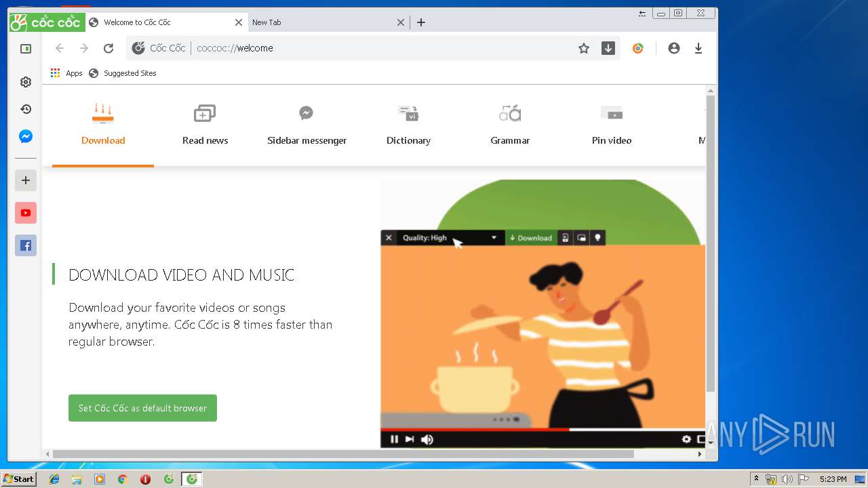
Task: Open Internet Explorer from taskbar
Action: [x=54, y=479]
